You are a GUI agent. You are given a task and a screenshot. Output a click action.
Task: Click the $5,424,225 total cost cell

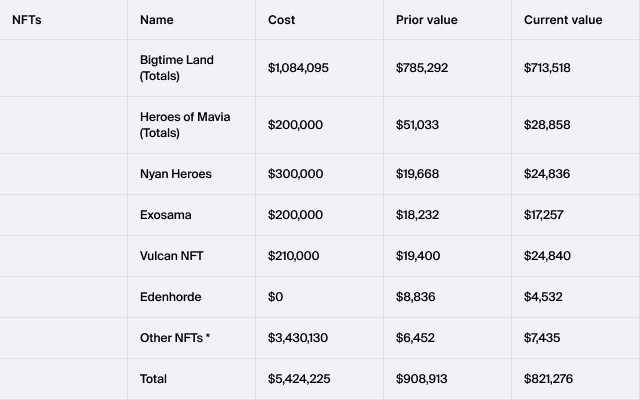click(299, 379)
